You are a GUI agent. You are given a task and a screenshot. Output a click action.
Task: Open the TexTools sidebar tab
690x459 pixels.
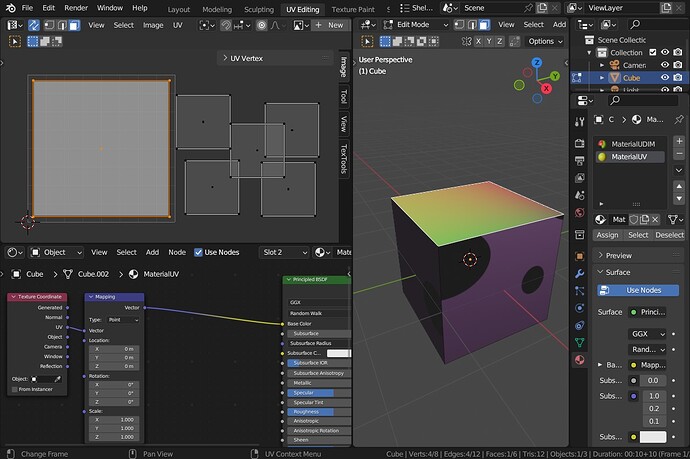[344, 159]
